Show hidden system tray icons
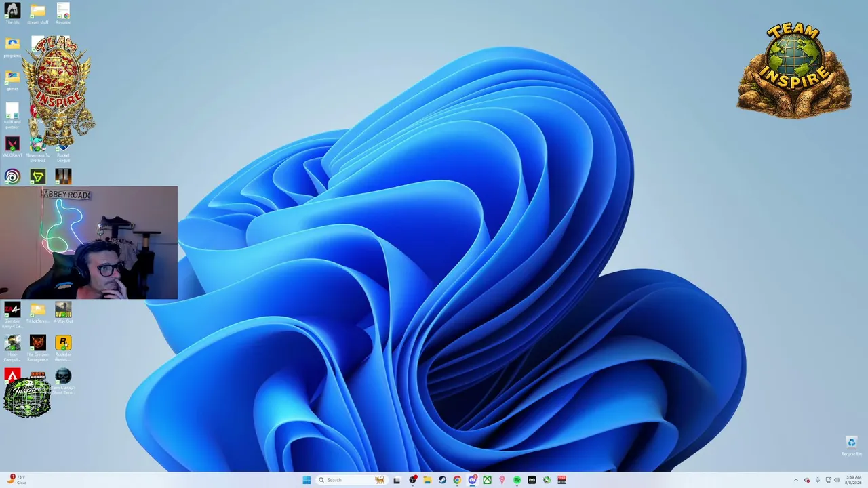868x488 pixels. point(796,480)
